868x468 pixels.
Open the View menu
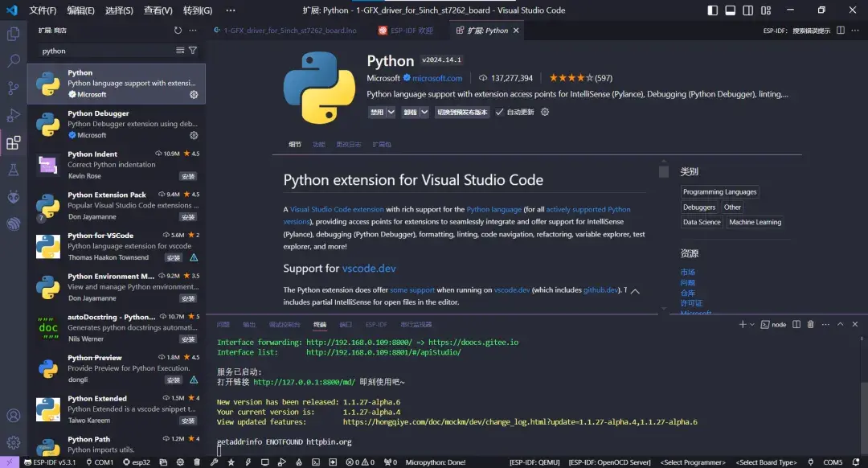(x=158, y=10)
